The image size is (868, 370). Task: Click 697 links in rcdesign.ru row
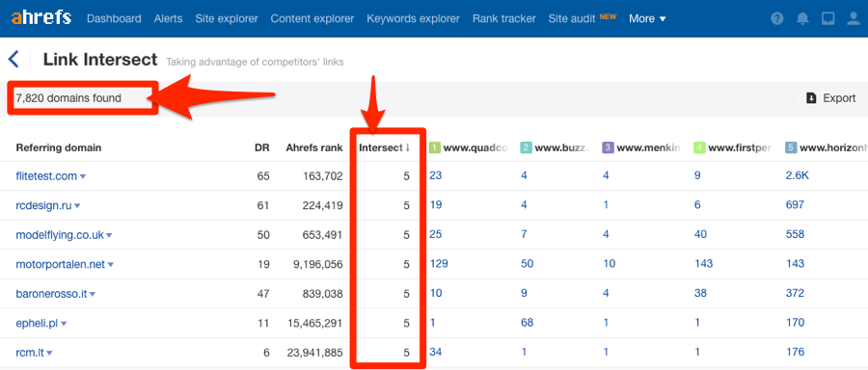(795, 205)
